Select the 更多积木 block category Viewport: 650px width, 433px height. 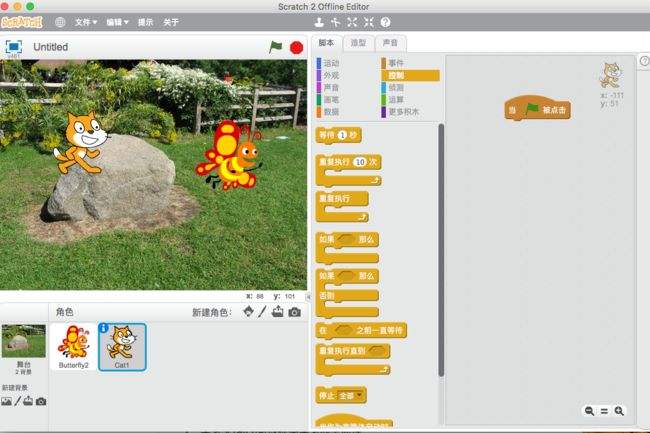coord(401,111)
